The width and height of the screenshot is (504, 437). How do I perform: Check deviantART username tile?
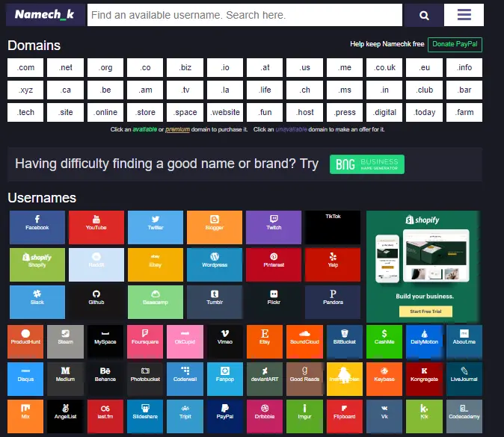coord(265,379)
